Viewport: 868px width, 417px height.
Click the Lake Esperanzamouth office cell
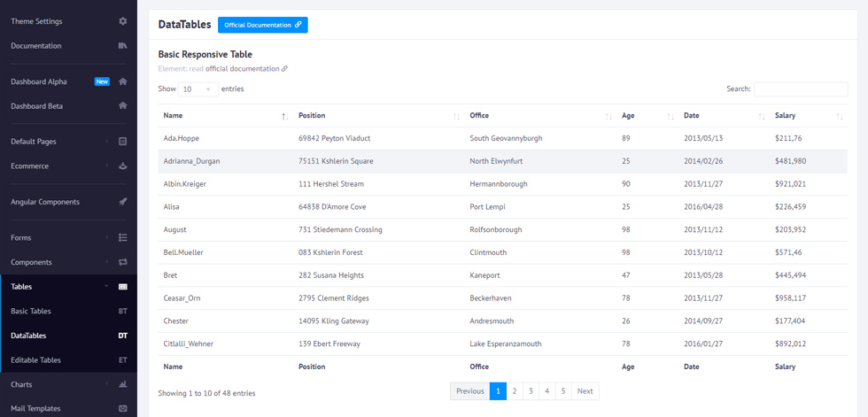point(540,344)
